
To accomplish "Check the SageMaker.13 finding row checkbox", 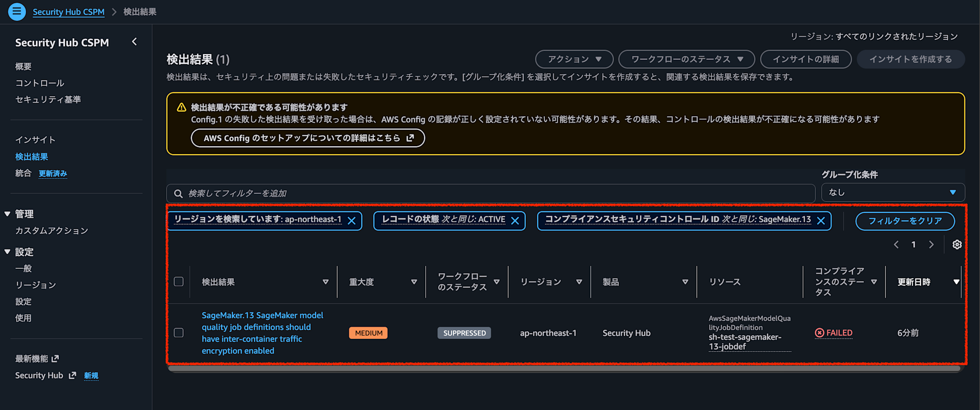I will pos(179,333).
